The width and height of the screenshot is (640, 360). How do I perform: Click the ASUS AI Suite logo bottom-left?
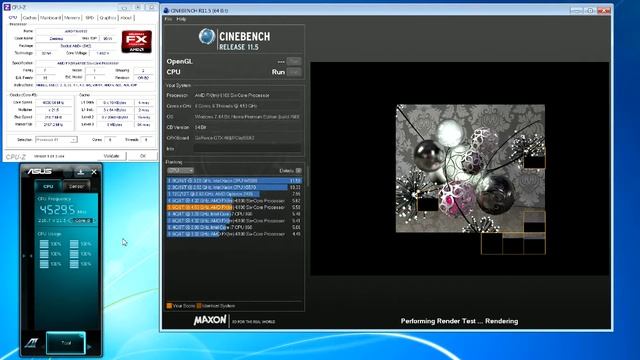point(31,343)
